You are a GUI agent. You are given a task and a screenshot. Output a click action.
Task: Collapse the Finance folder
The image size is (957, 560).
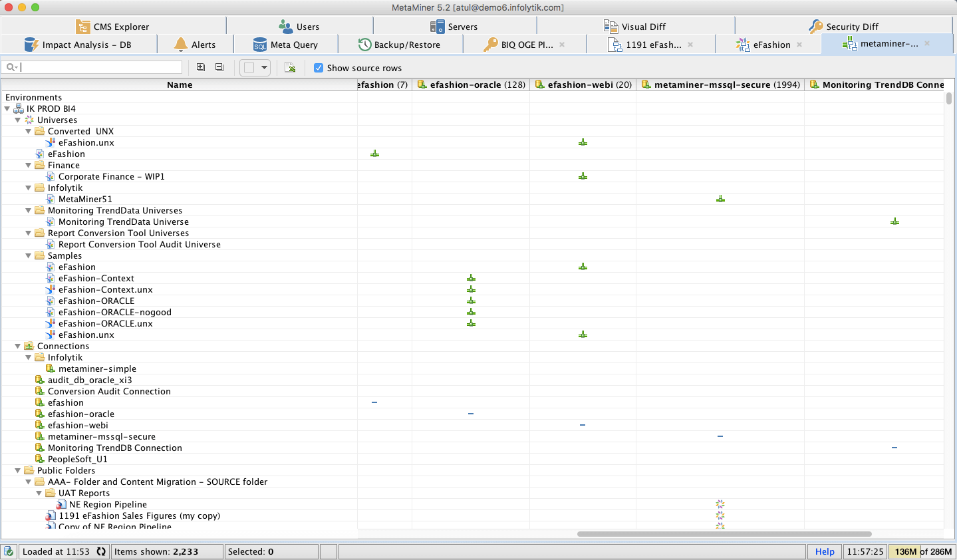click(x=29, y=165)
